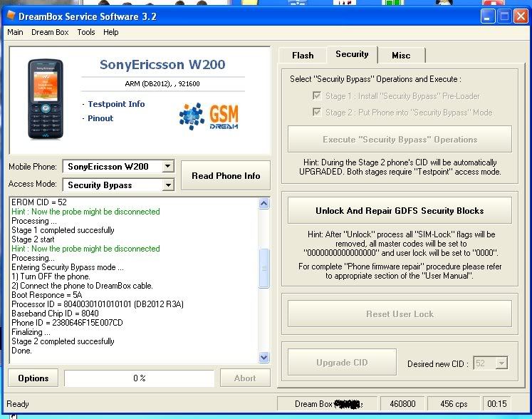Click the '00:15' timer in status bar
The width and height of the screenshot is (532, 419).
pos(496,404)
